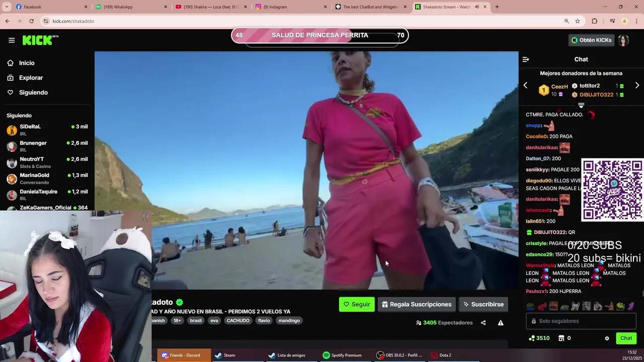The width and height of the screenshot is (644, 362).
Task: Click the Obtén KICKs button
Action: pyautogui.click(x=591, y=40)
